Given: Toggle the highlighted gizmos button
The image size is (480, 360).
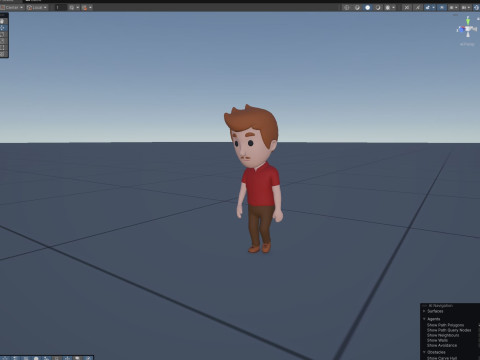Looking at the screenshot, I should [x=442, y=7].
